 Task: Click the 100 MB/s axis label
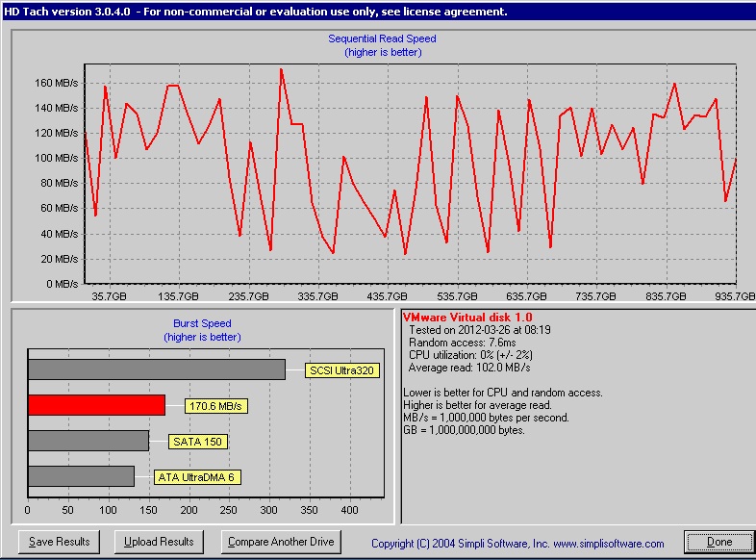click(56, 158)
